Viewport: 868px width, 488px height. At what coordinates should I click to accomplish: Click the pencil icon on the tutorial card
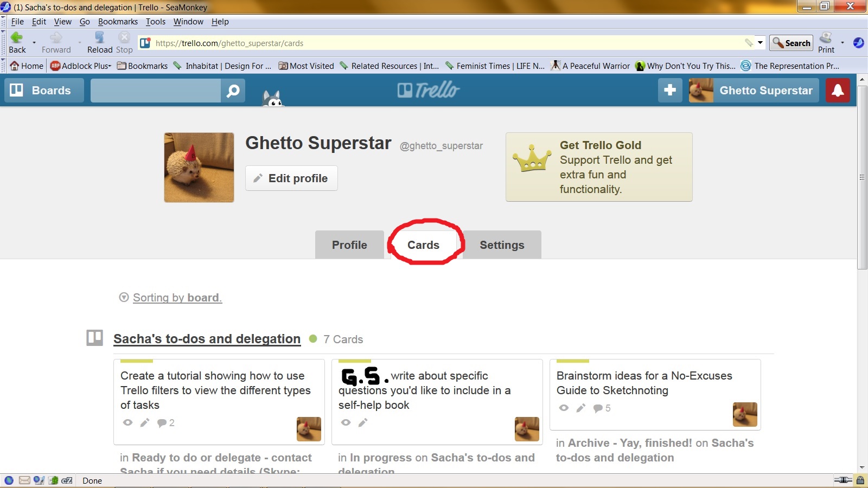click(x=145, y=422)
